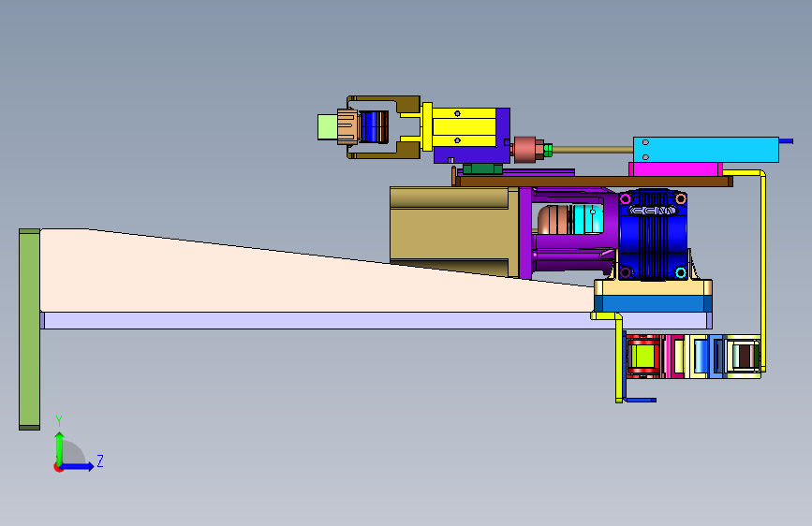Screen dimensions: 812x526
Task: Select the blue foot plate at bottom
Action: pyautogui.click(x=641, y=400)
